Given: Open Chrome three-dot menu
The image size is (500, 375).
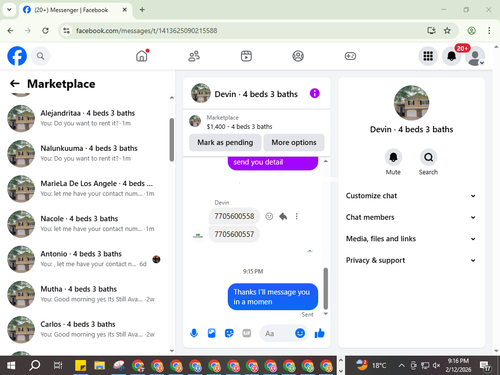Looking at the screenshot, I should pos(489,31).
